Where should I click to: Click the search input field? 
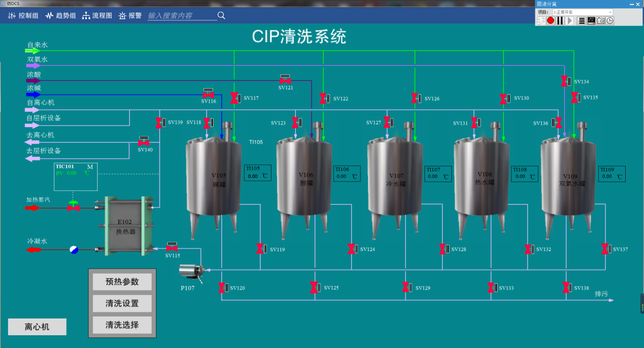tap(181, 16)
